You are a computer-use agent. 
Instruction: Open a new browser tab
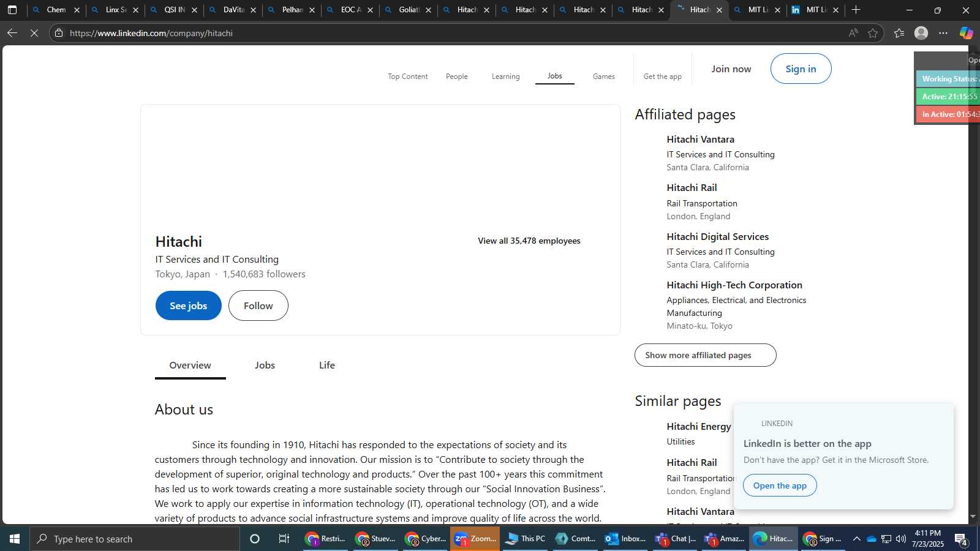pyautogui.click(x=856, y=10)
